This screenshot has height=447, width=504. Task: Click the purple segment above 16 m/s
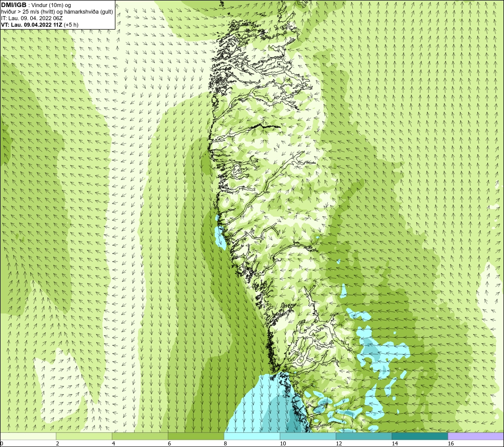click(476, 436)
